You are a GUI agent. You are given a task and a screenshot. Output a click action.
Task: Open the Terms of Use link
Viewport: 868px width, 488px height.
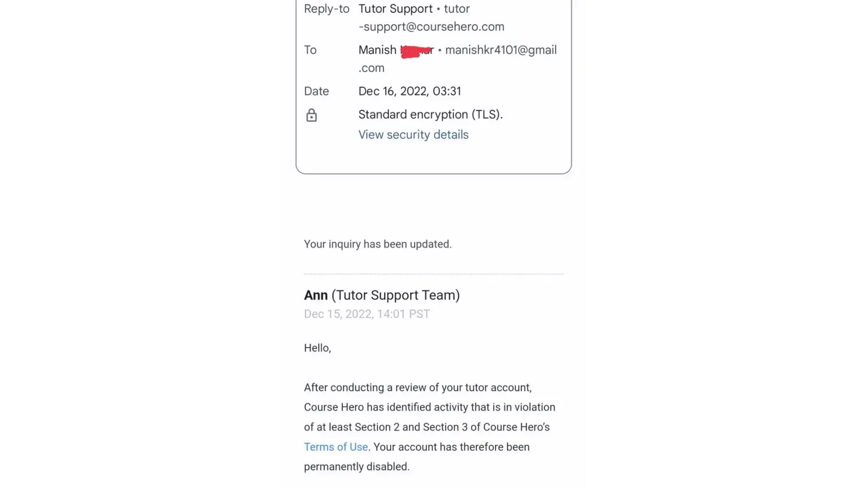coord(336,447)
